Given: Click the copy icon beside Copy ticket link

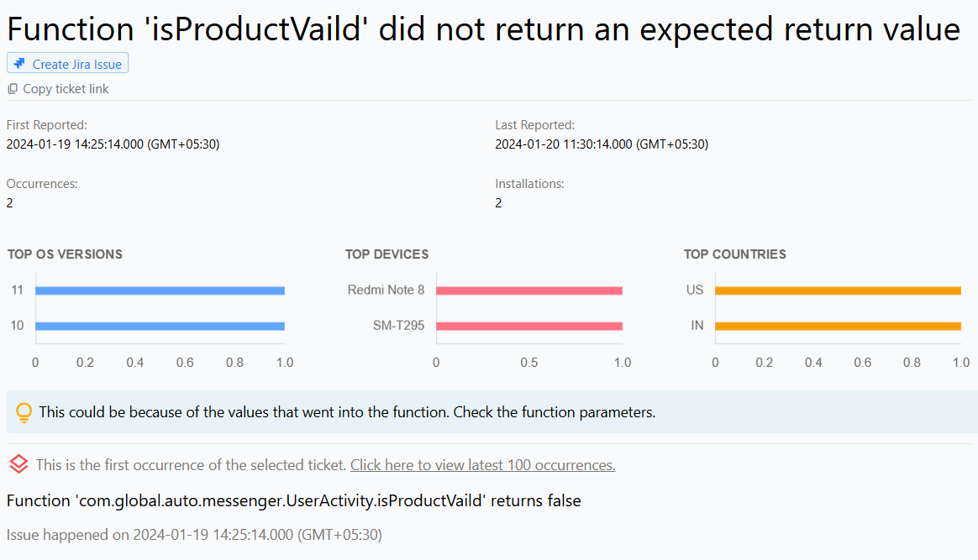Looking at the screenshot, I should click(12, 88).
